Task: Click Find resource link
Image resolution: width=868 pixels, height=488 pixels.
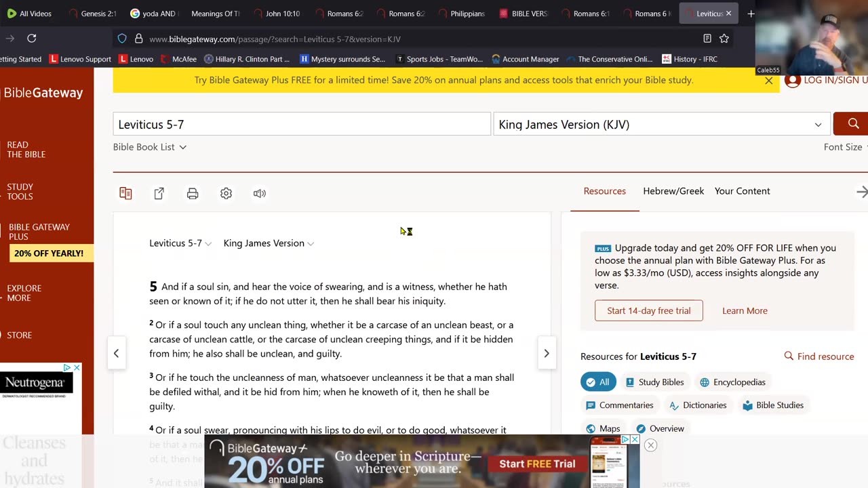Action: click(819, 357)
